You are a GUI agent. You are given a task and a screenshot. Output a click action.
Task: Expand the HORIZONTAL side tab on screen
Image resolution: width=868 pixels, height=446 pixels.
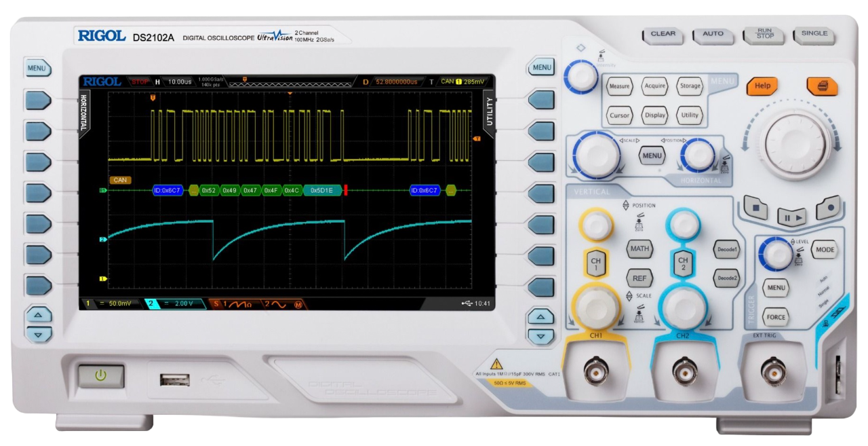tap(83, 113)
